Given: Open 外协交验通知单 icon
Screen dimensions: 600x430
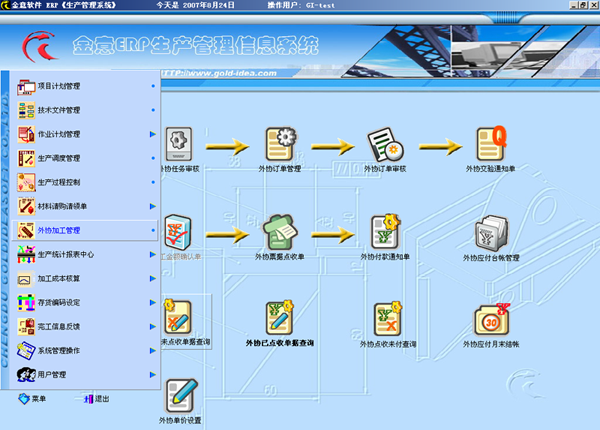Looking at the screenshot, I should click(x=490, y=146).
